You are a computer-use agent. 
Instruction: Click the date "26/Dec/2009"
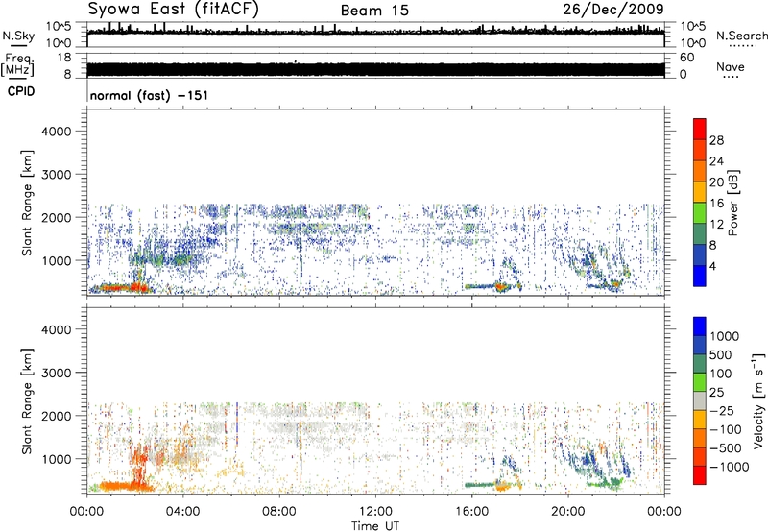(x=613, y=9)
